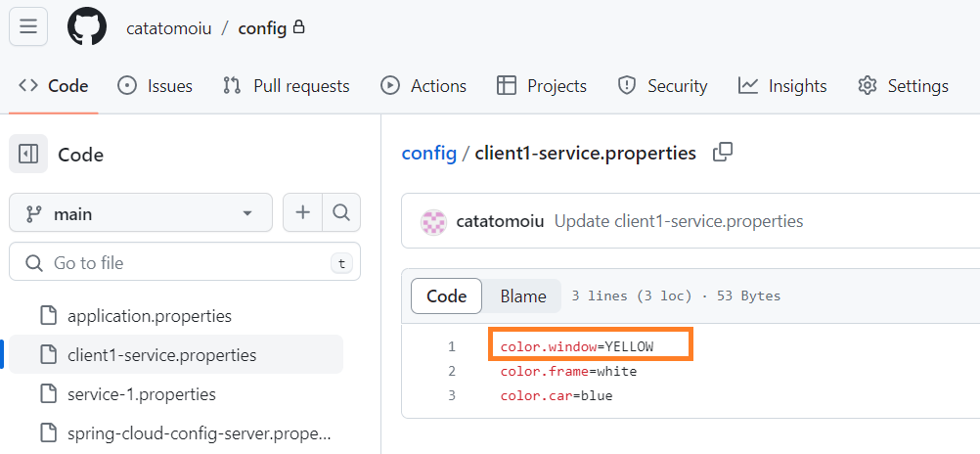Collapse the file tree side panel
The width and height of the screenshot is (980, 454).
point(28,154)
